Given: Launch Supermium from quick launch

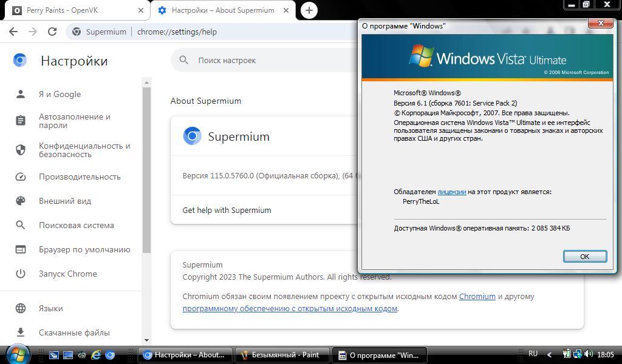Looking at the screenshot, I should [110, 356].
